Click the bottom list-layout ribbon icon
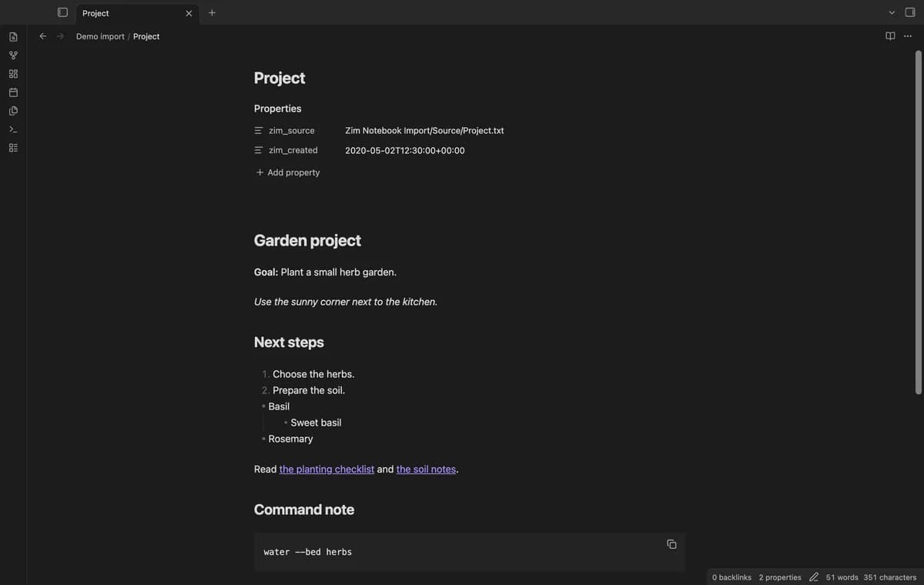 click(13, 148)
